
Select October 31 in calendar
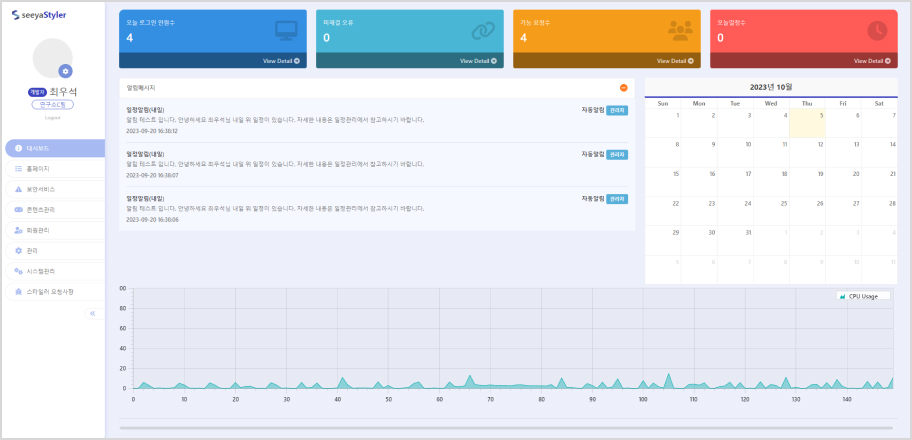click(x=735, y=240)
